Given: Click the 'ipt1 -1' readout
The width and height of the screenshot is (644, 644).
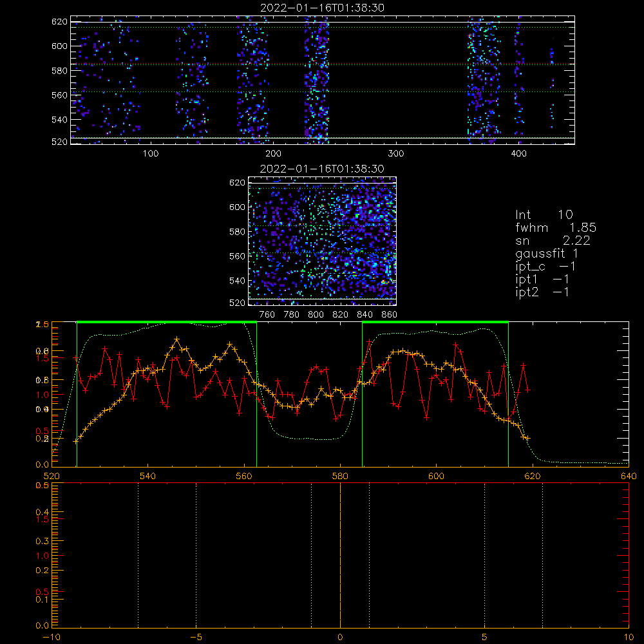Looking at the screenshot, I should [x=542, y=279].
